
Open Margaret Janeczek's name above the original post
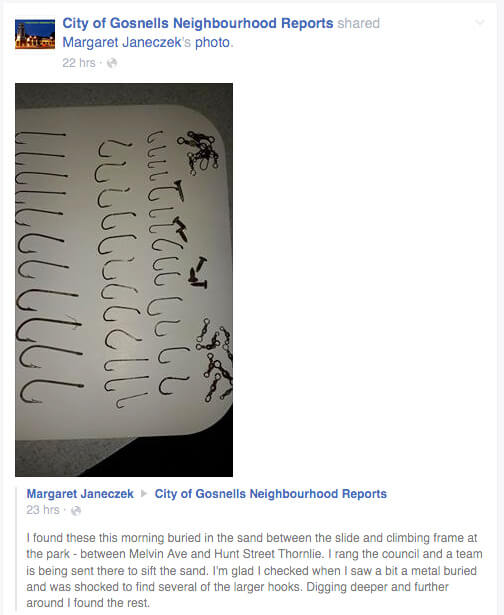(80, 493)
